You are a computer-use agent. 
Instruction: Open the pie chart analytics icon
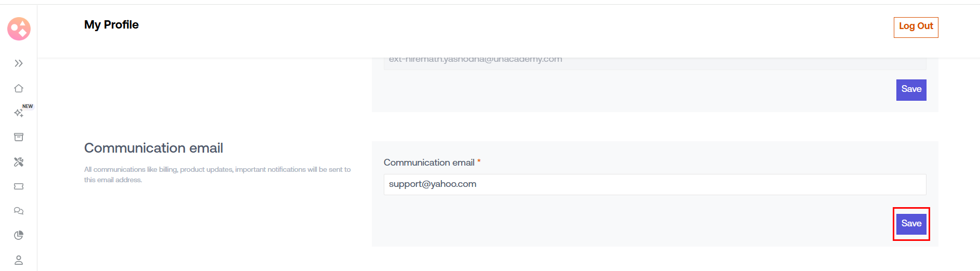coord(19,235)
